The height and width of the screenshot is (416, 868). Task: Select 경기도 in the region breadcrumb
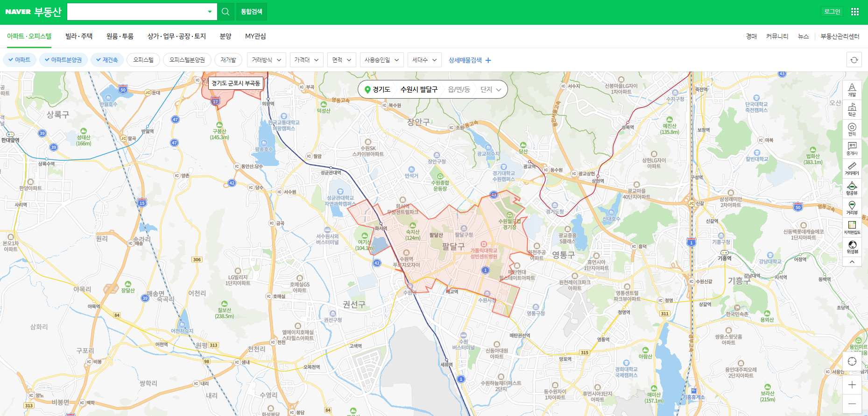[381, 89]
